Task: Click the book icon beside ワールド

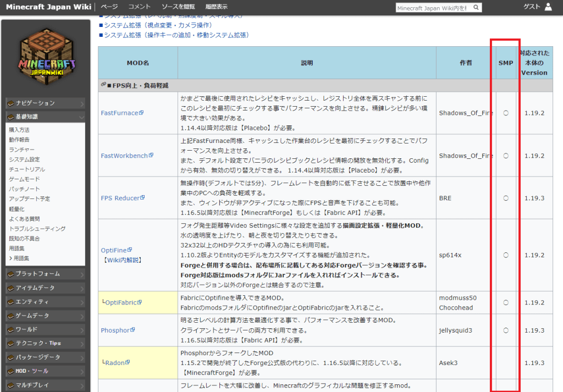Action: (x=11, y=329)
